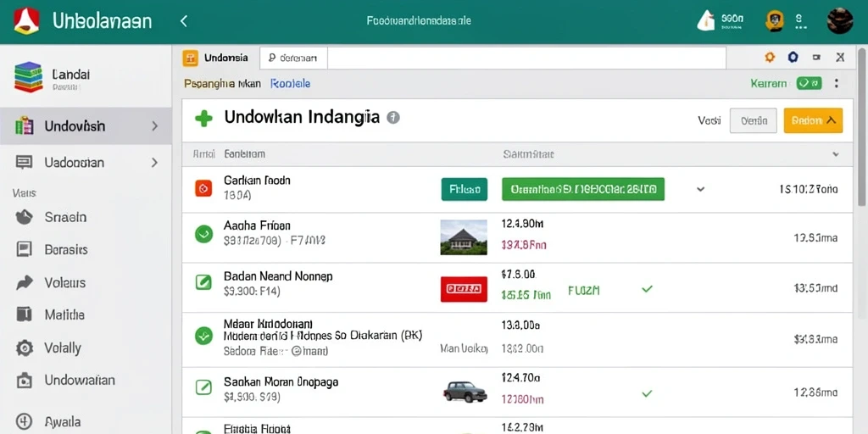Click the Undovbsin sidebar icon
This screenshot has width=868, height=434.
24,126
